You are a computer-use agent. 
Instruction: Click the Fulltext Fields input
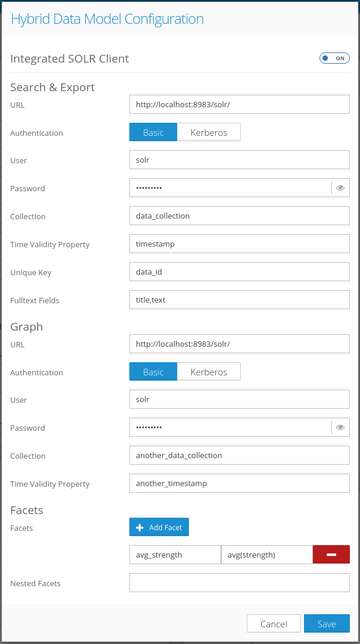coord(239,300)
